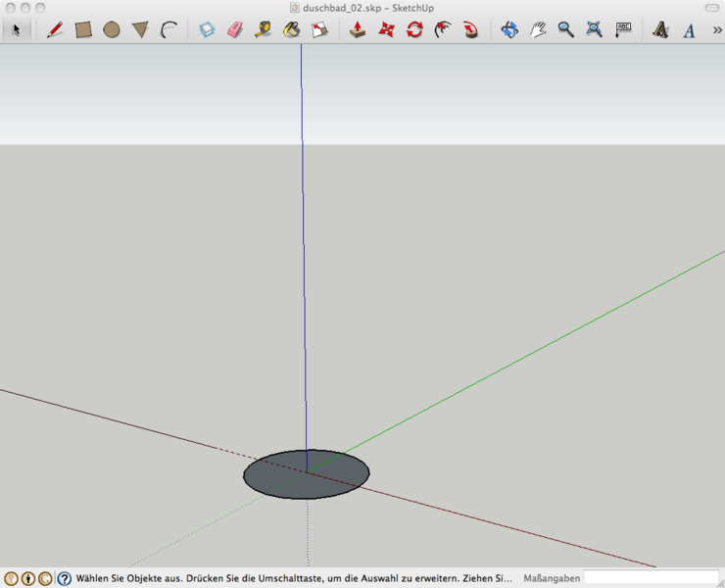Activate the Circle tool
This screenshot has height=588, width=725.
click(x=112, y=29)
